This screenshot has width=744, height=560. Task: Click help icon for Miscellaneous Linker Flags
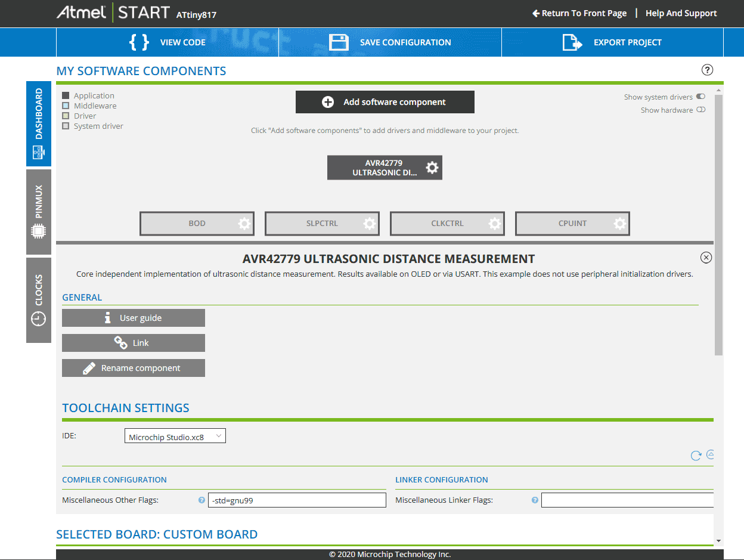[x=535, y=500]
